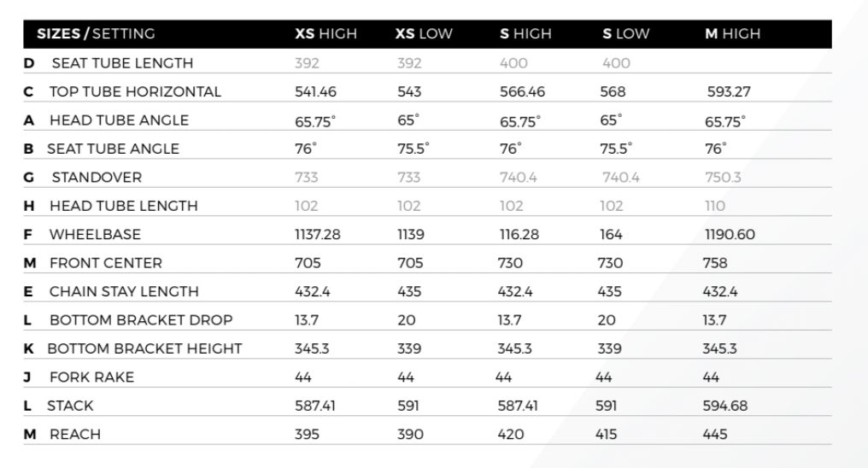868x468 pixels.
Task: Select the CHAIN STAY LENGTH row label
Action: point(123,291)
